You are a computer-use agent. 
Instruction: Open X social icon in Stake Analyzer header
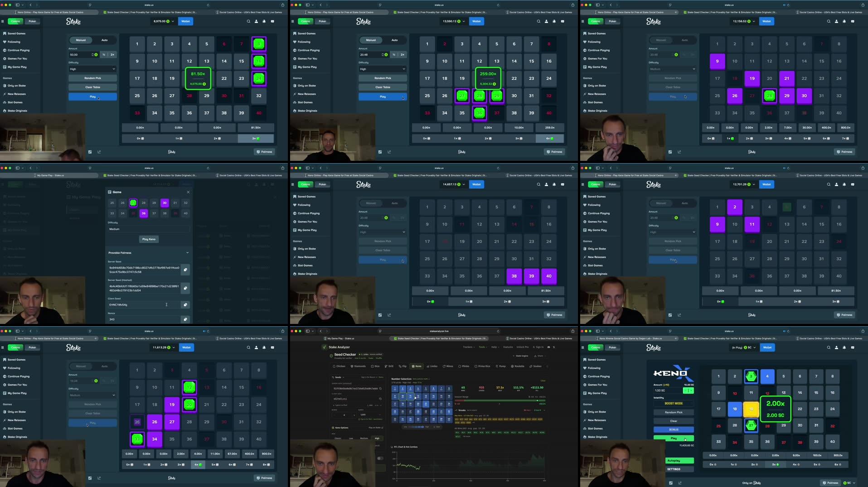[x=554, y=347]
